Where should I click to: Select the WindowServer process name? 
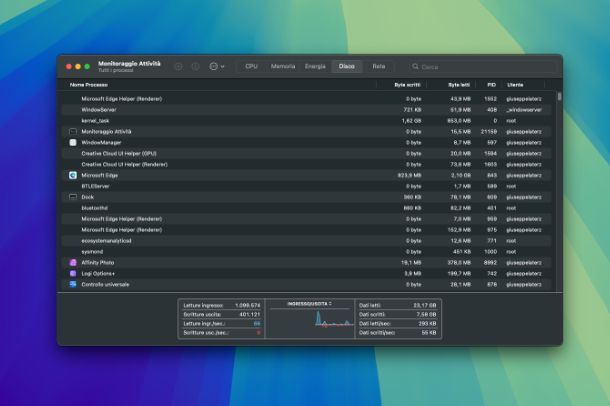tap(99, 110)
